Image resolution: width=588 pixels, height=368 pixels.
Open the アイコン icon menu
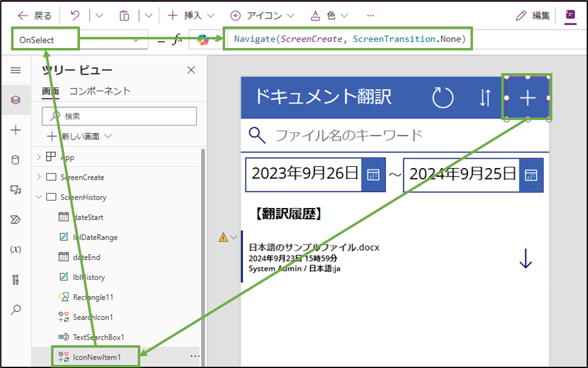(262, 16)
